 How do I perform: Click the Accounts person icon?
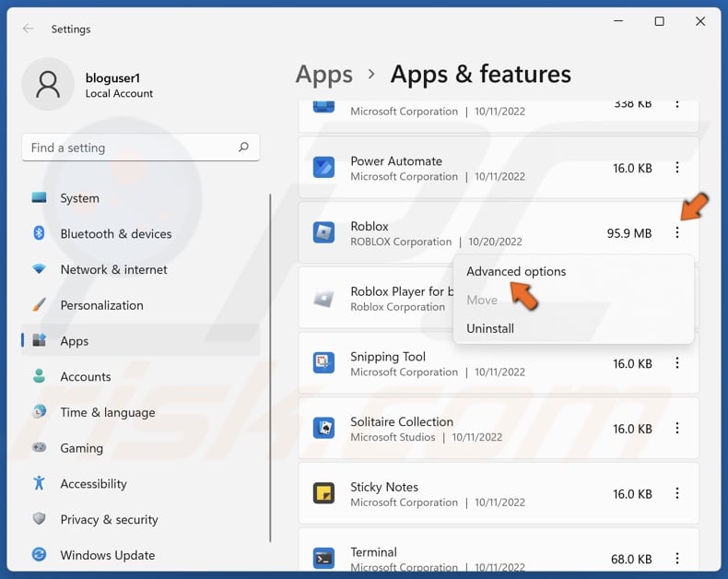[39, 375]
